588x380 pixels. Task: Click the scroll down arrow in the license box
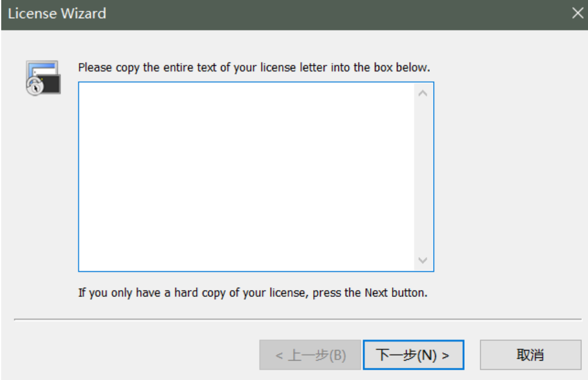[423, 260]
